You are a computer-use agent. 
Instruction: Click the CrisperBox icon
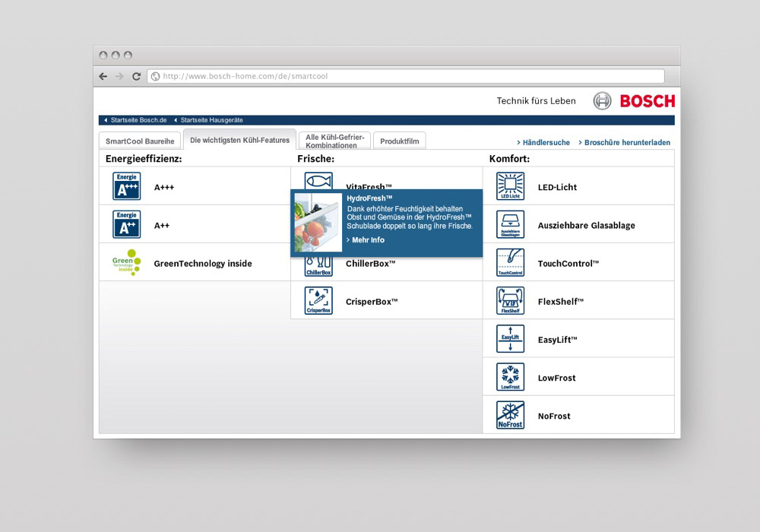(x=318, y=300)
